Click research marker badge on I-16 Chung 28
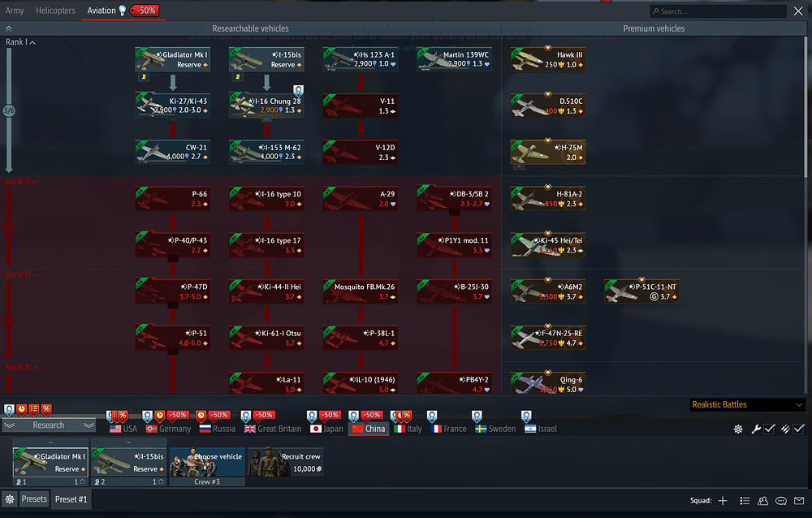 pos(298,91)
